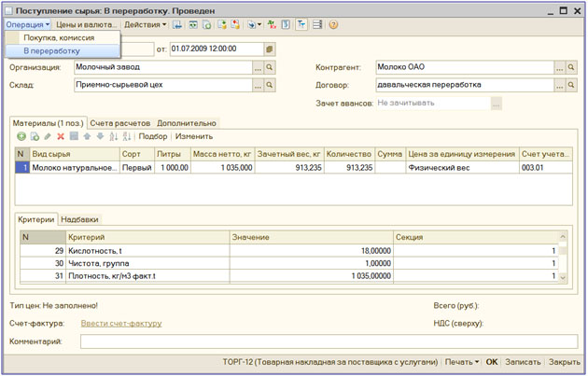Add a new row with green plus icon
This screenshot has height=376, width=588.
[x=21, y=136]
